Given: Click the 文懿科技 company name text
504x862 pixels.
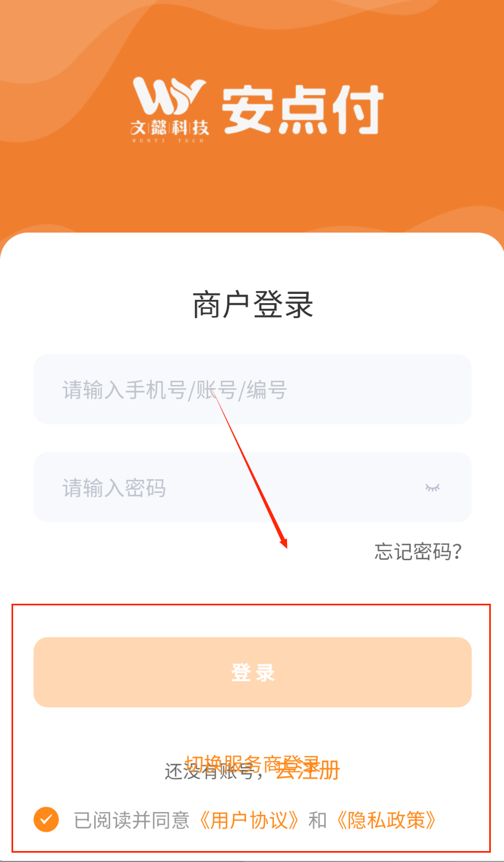Looking at the screenshot, I should [x=170, y=128].
